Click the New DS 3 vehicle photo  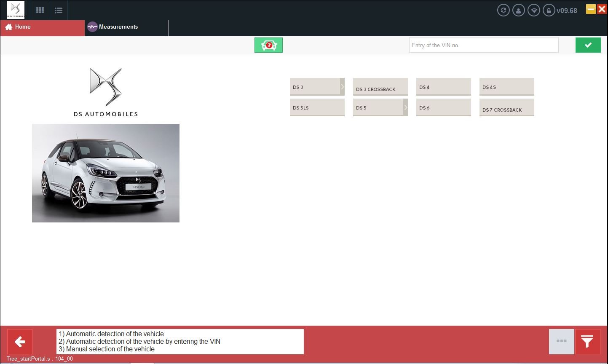(x=105, y=173)
